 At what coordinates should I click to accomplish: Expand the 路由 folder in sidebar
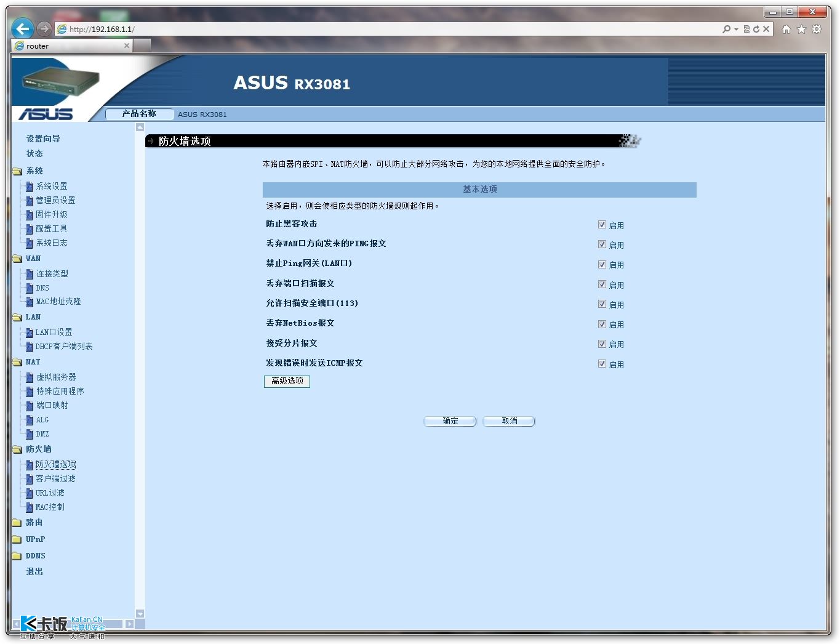17,523
